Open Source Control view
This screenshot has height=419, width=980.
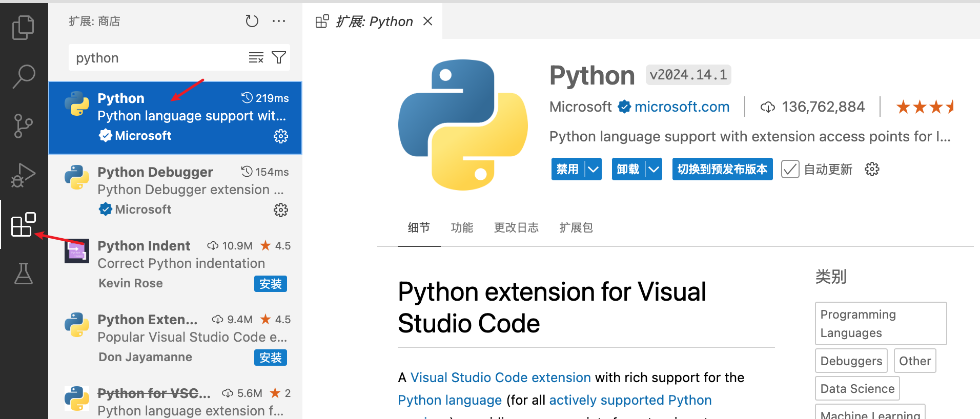tap(23, 126)
